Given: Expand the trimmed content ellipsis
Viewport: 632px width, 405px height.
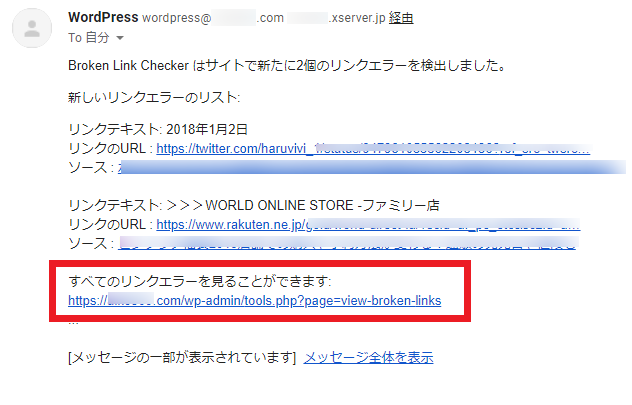Looking at the screenshot, I should point(73,322).
